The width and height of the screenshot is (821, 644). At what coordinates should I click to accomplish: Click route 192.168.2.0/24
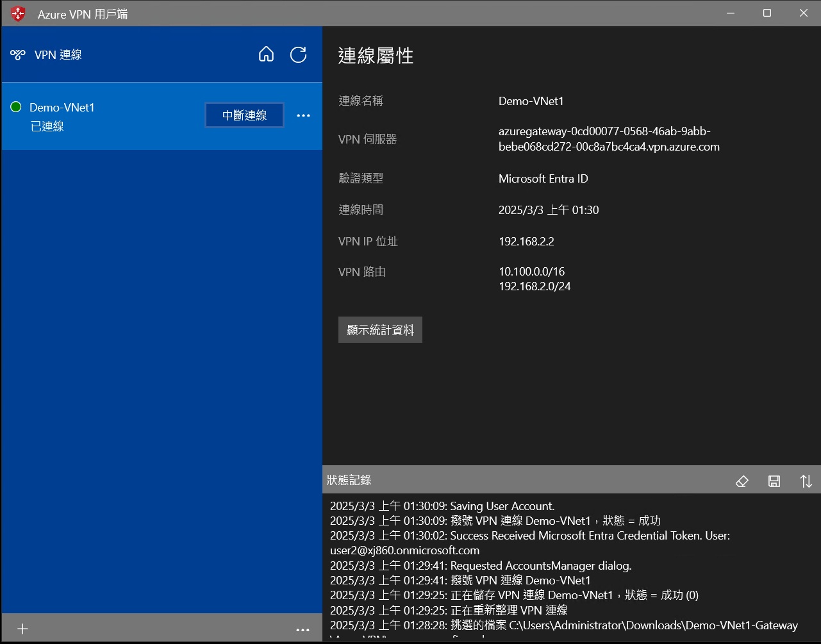[535, 286]
